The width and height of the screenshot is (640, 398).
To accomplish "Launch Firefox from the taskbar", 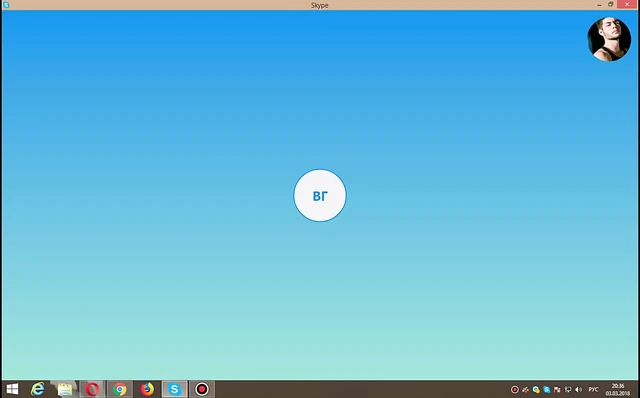I will coord(147,389).
